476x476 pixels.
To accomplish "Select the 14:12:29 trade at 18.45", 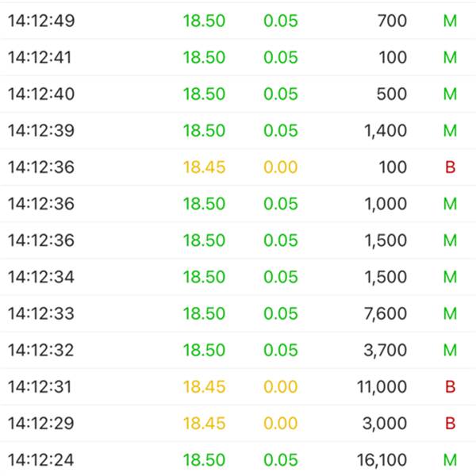I will [x=238, y=423].
